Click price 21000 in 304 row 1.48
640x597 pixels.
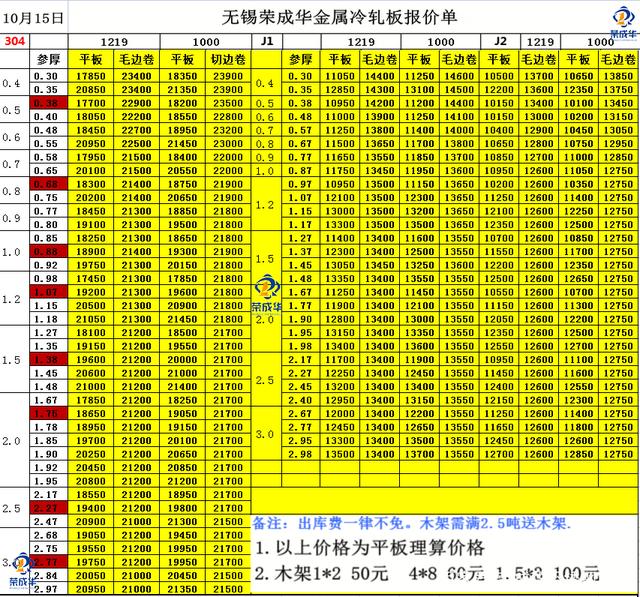91,386
